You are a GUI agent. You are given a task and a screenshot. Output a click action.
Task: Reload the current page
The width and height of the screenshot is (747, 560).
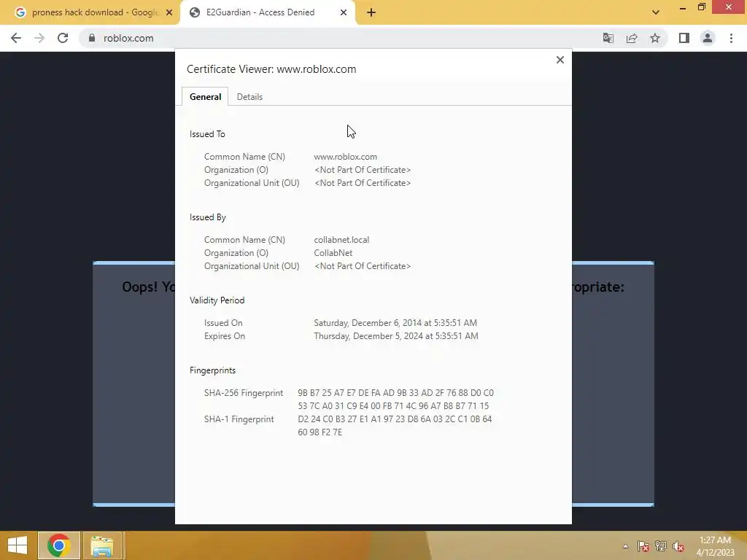pyautogui.click(x=63, y=38)
